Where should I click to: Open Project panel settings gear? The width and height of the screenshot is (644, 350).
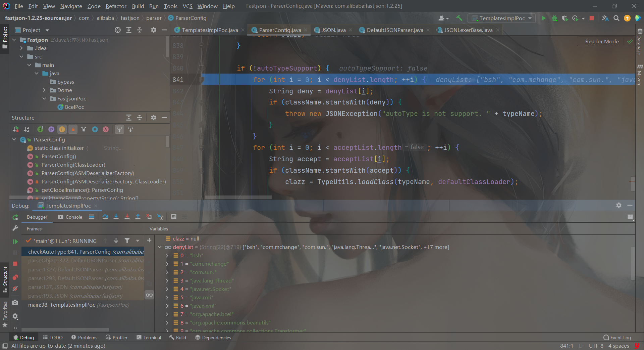(153, 30)
